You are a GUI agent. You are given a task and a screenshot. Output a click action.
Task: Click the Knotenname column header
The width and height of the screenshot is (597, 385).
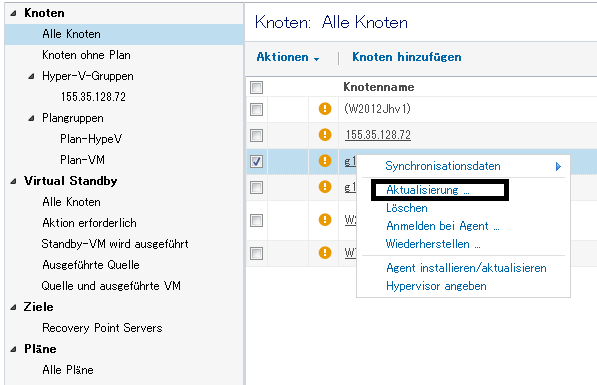point(379,87)
